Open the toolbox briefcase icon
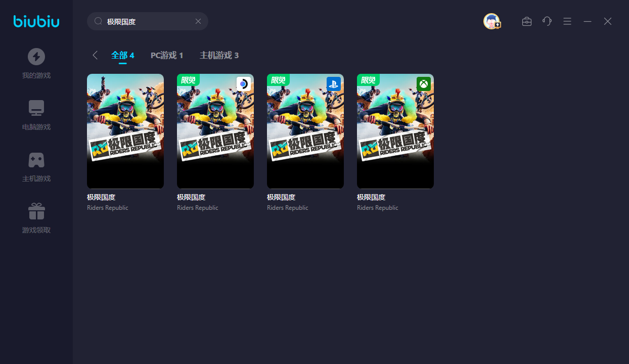This screenshot has height=364, width=629. pos(526,21)
